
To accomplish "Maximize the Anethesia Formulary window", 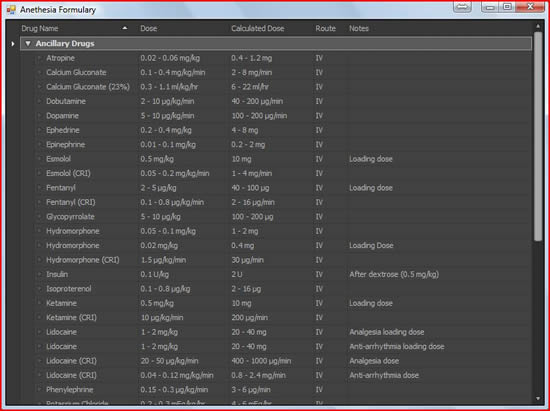I will pyautogui.click(x=507, y=7).
